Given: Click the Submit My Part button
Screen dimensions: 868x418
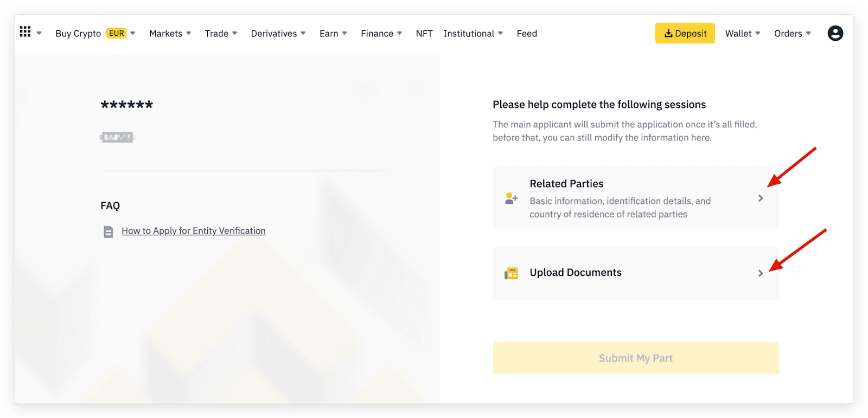Looking at the screenshot, I should pyautogui.click(x=635, y=358).
